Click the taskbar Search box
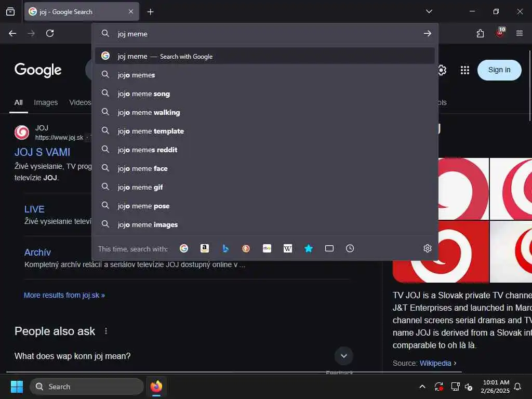Viewport: 532px width, 399px height. pyautogui.click(x=87, y=387)
